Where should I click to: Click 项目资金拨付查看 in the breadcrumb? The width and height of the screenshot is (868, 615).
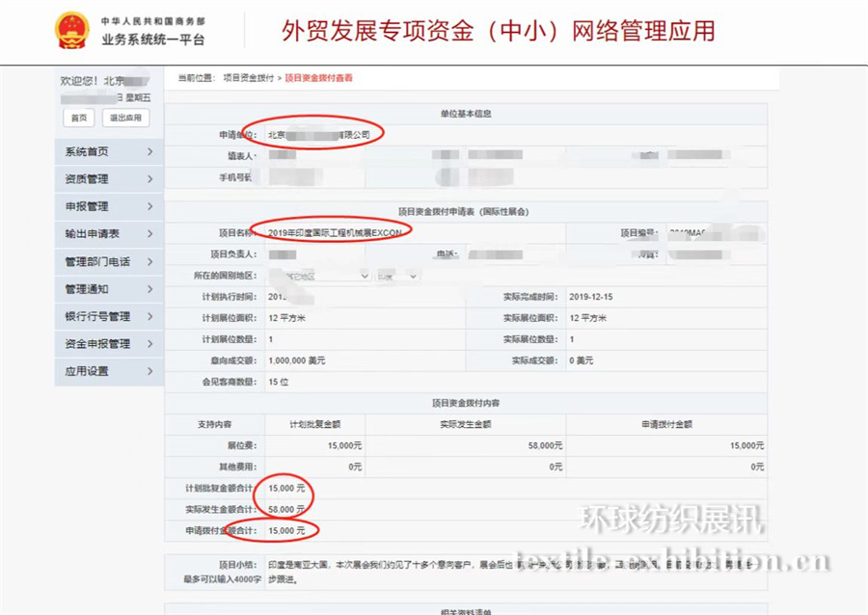point(318,77)
